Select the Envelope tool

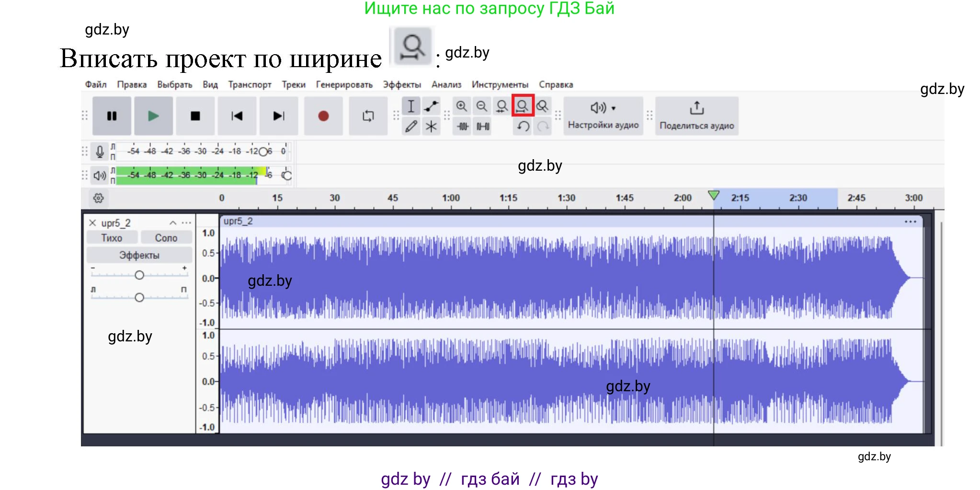[x=431, y=106]
